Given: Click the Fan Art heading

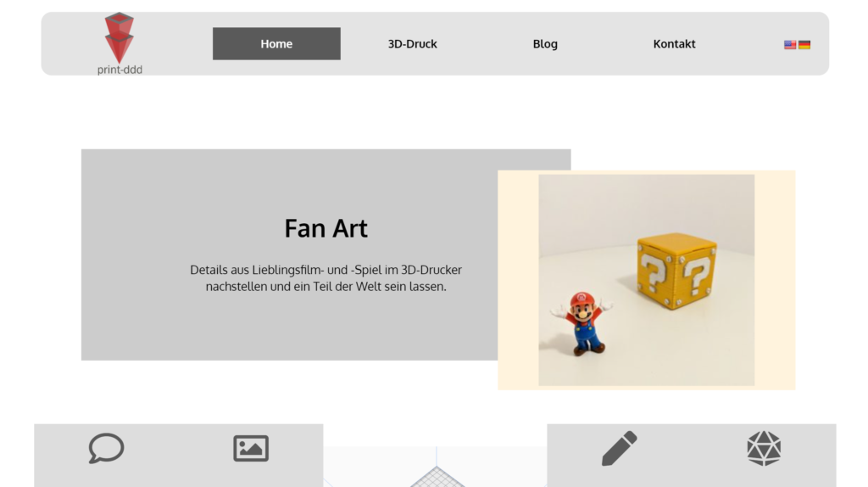Looking at the screenshot, I should [x=325, y=228].
